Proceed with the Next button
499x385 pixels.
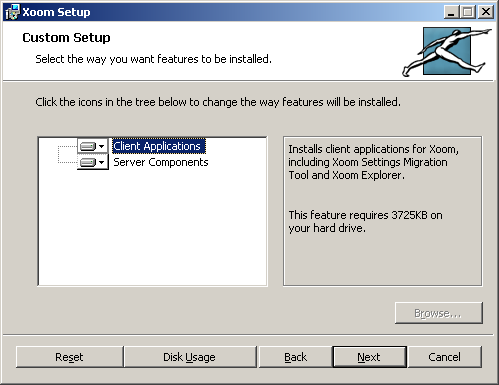tap(369, 357)
